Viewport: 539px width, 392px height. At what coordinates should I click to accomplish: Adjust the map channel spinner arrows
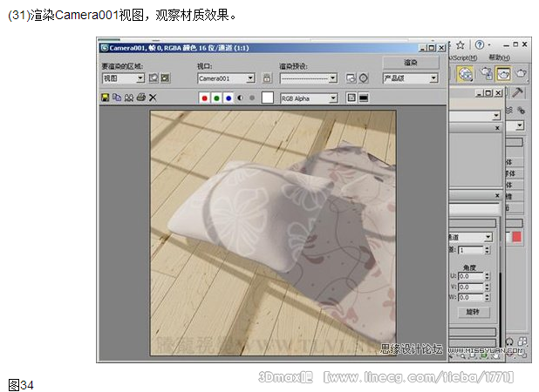click(487, 250)
